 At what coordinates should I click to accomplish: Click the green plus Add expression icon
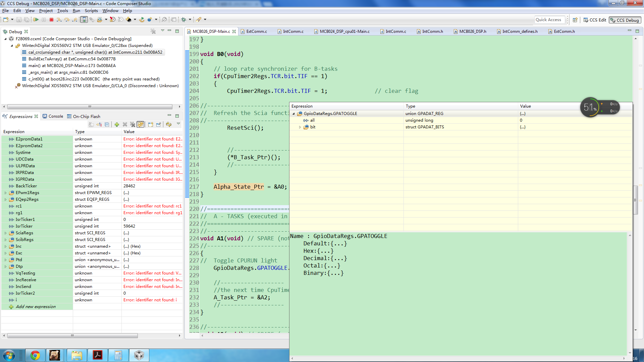[117, 125]
